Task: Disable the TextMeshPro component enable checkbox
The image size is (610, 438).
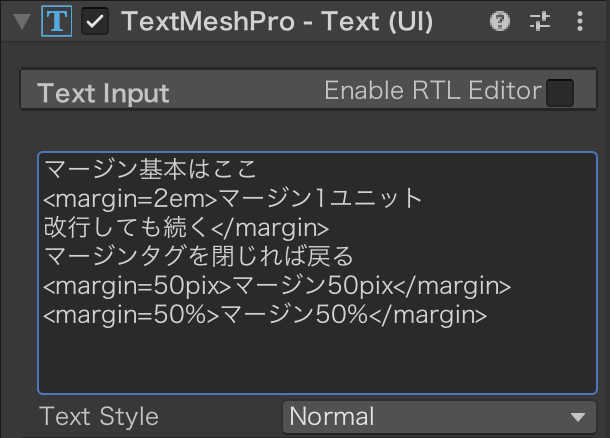Action: point(95,21)
